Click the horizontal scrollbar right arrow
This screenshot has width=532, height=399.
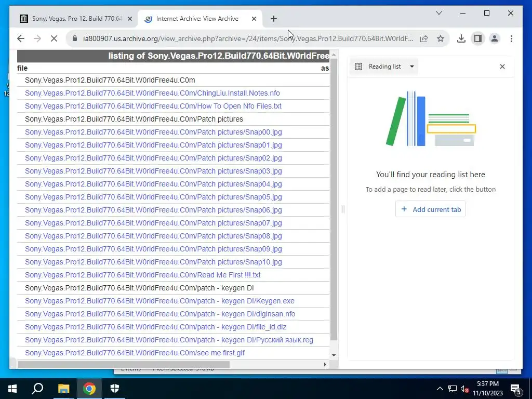[325, 364]
